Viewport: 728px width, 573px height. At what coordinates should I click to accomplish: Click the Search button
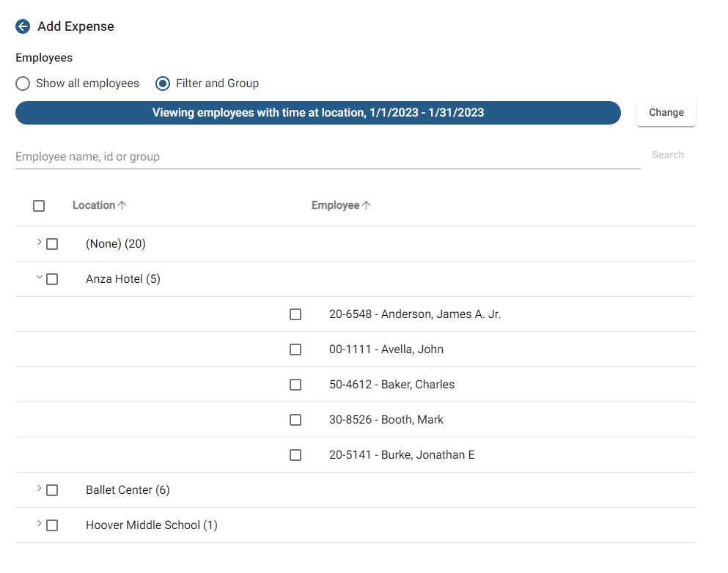pyautogui.click(x=668, y=155)
